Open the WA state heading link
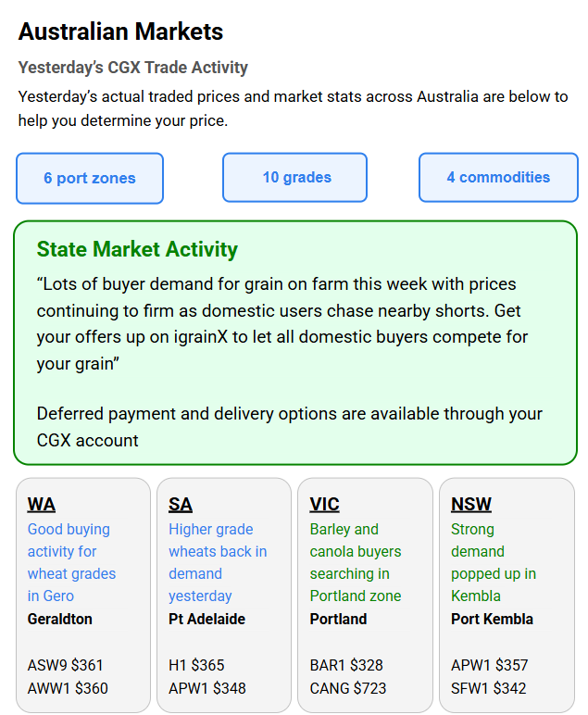This screenshot has width=588, height=715. click(42, 505)
